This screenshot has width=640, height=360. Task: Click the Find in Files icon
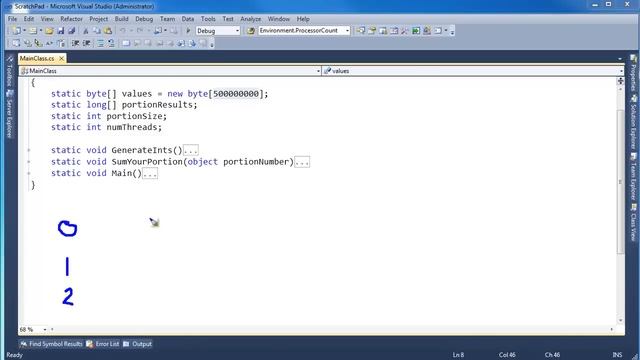pos(251,31)
